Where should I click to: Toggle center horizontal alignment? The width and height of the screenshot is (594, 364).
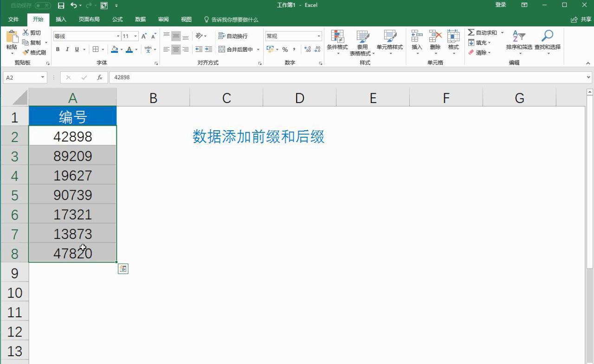[x=176, y=49]
